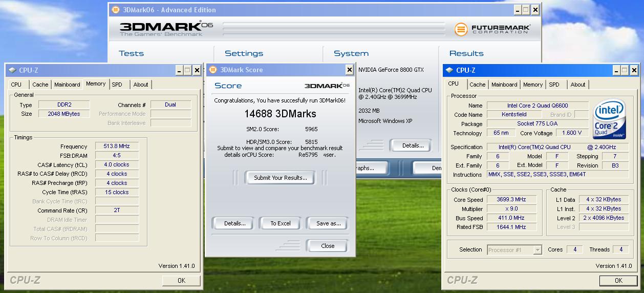Click the left CPU-Z window title icon
644x293 pixels.
point(12,70)
